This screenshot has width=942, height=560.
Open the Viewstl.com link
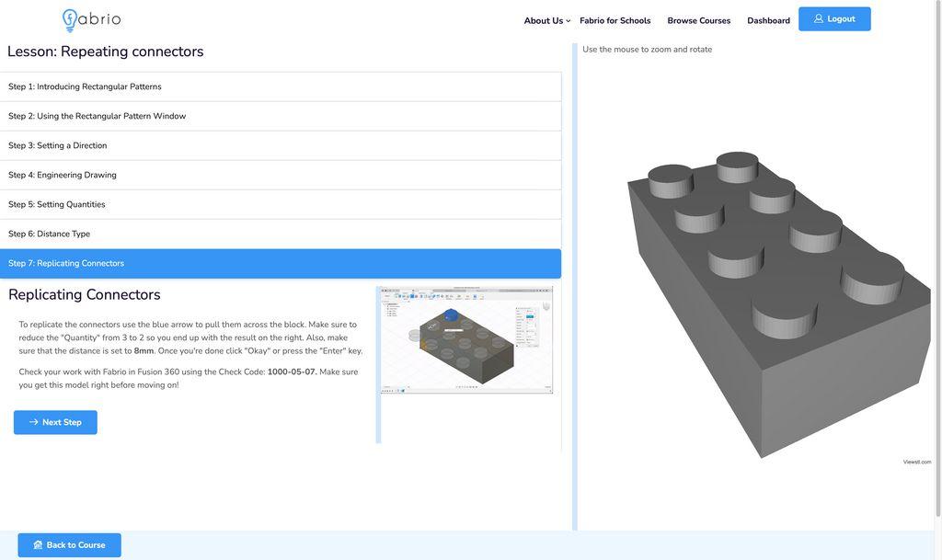(917, 462)
